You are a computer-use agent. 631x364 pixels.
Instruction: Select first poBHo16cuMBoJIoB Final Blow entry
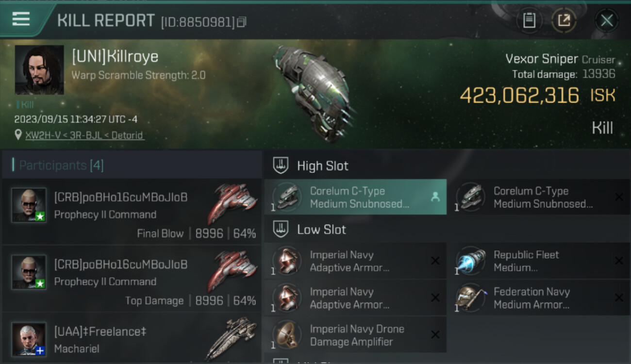(132, 212)
